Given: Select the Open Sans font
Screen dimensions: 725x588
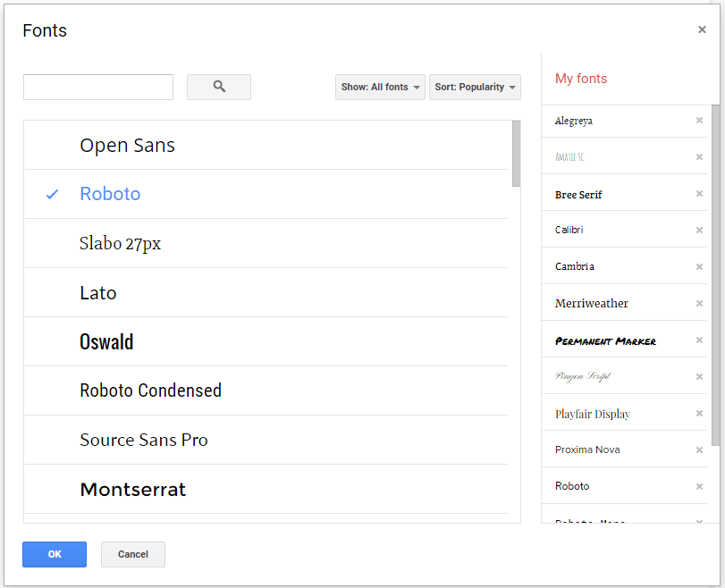Looking at the screenshot, I should 127,144.
